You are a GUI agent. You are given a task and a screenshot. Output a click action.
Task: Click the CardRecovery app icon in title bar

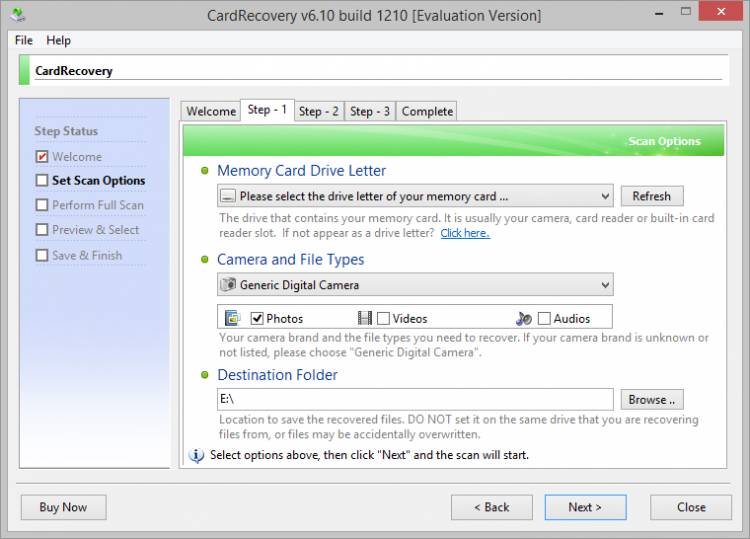click(18, 15)
